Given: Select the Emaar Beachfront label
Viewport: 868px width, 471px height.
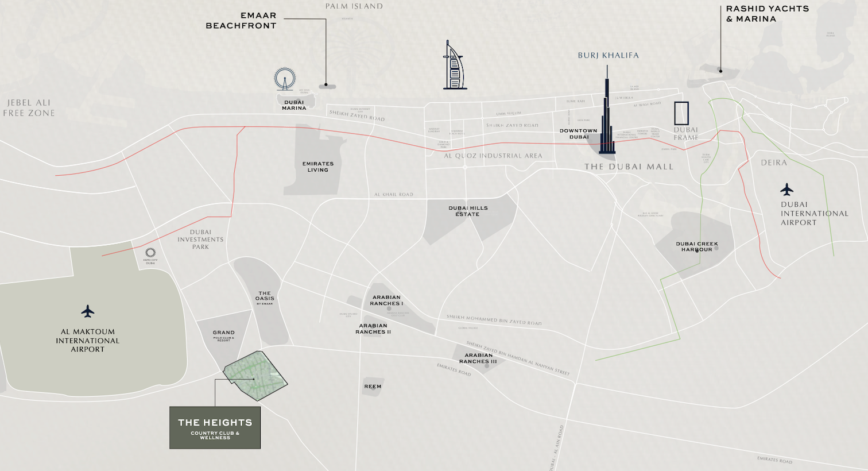Looking at the screenshot, I should 241,21.
